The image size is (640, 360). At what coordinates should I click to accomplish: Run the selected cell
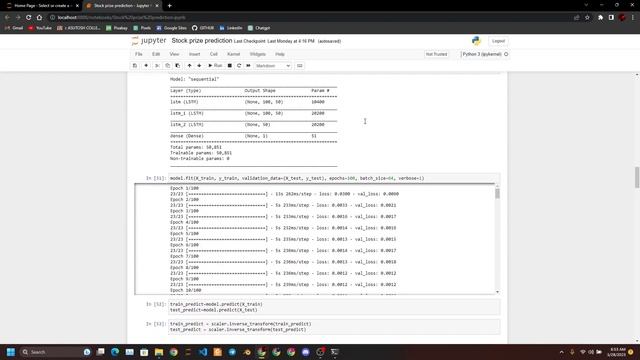pos(215,66)
